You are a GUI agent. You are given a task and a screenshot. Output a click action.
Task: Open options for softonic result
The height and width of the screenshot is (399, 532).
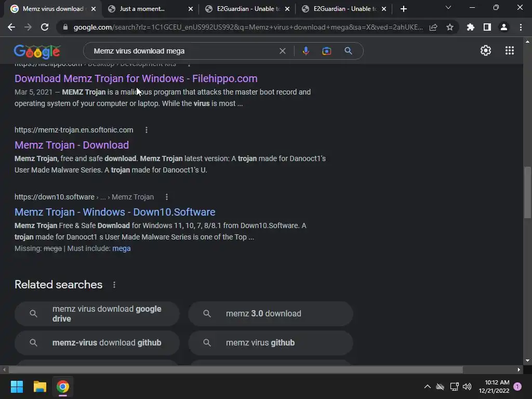[x=147, y=130]
